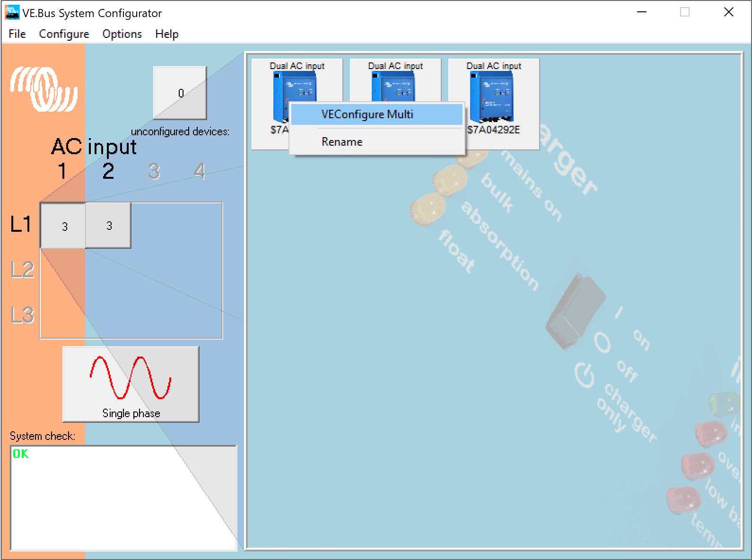Choose VEConfigure Multi from context menu

pos(376,114)
